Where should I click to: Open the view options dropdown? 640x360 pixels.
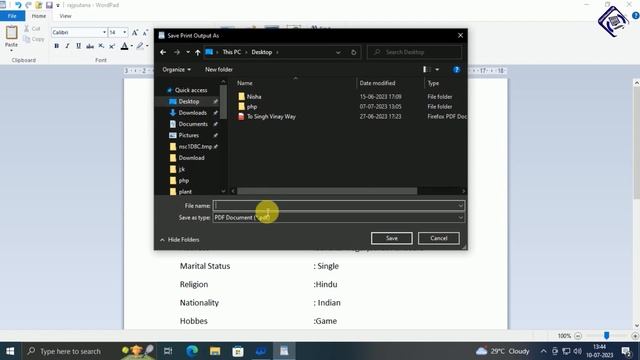[437, 69]
